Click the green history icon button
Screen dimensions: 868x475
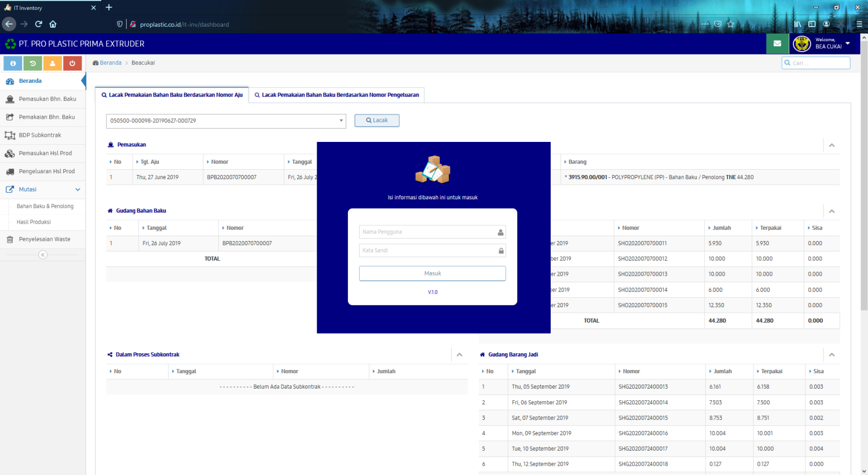pyautogui.click(x=32, y=63)
